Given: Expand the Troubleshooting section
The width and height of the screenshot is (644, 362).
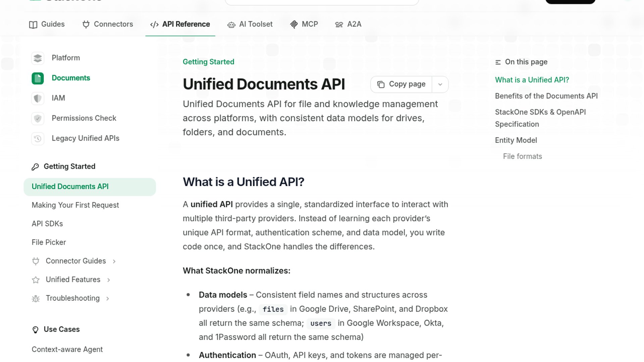Looking at the screenshot, I should click(x=108, y=298).
